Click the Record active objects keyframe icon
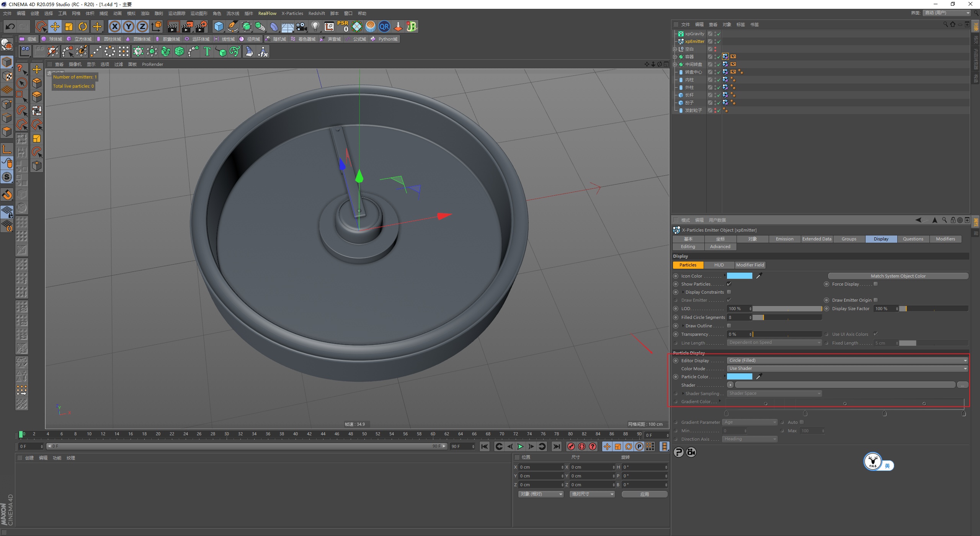Viewport: 980px width, 536px height. click(x=571, y=446)
